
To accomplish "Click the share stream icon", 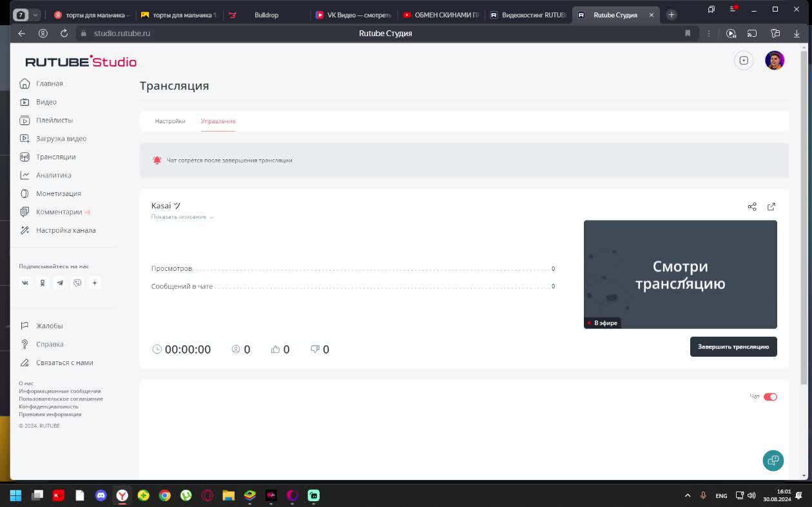I will 752,206.
